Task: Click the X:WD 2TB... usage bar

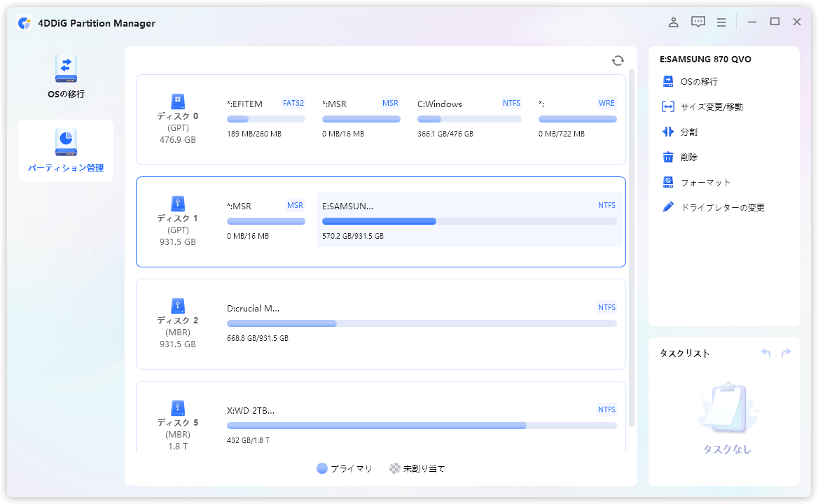Action: coord(422,426)
